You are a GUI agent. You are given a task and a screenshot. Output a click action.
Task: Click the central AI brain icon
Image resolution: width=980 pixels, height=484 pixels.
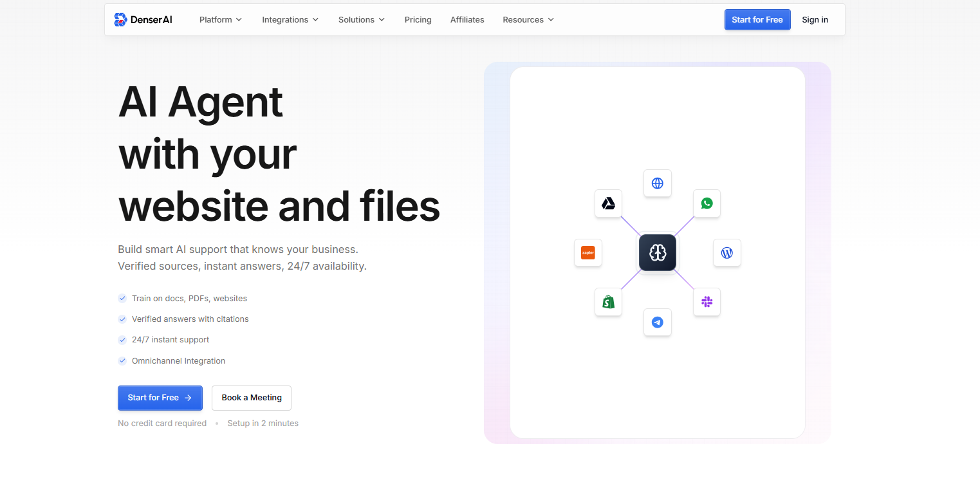tap(657, 252)
